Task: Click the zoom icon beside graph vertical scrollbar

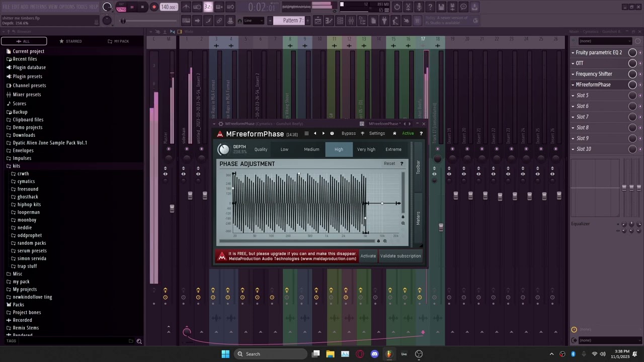Action: tap(403, 223)
